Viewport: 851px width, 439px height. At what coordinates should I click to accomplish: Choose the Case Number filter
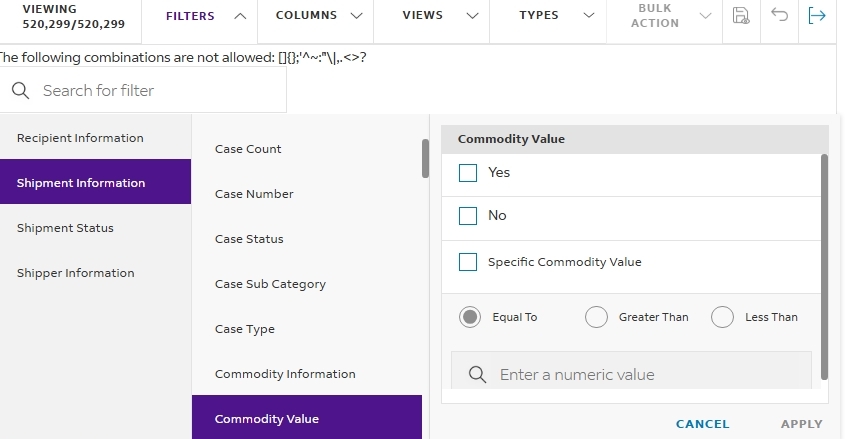(254, 194)
